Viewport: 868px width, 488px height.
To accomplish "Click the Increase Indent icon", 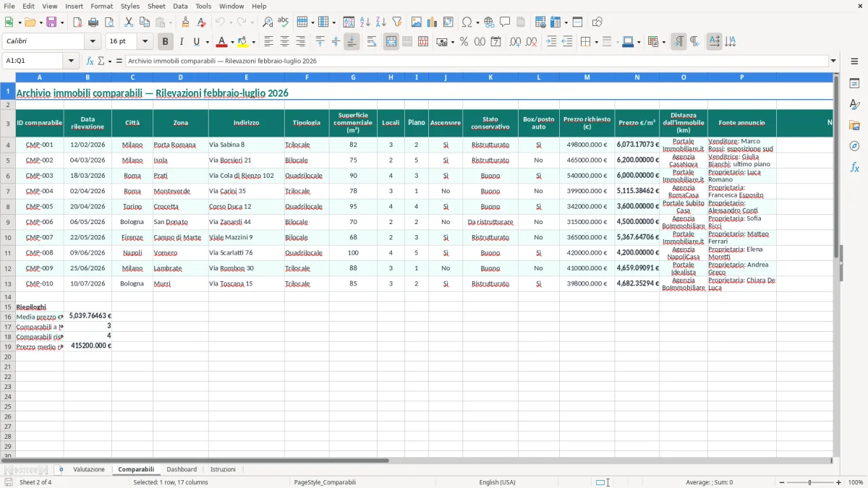I will [551, 42].
